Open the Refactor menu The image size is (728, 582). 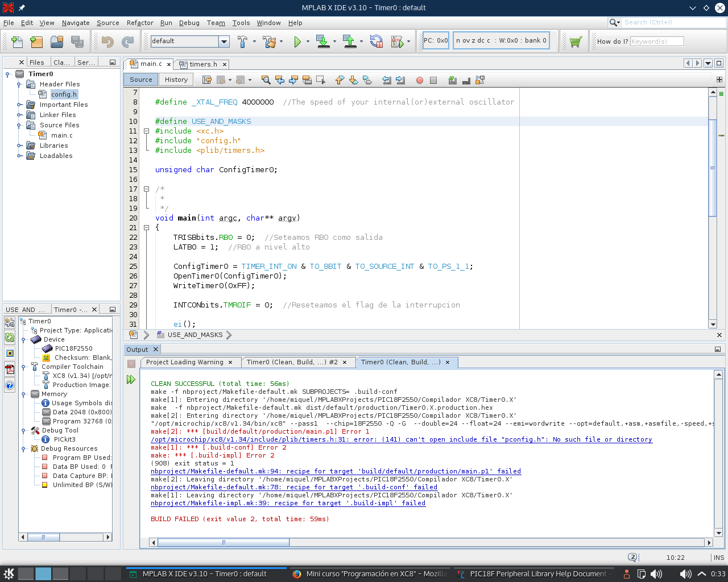tap(140, 23)
